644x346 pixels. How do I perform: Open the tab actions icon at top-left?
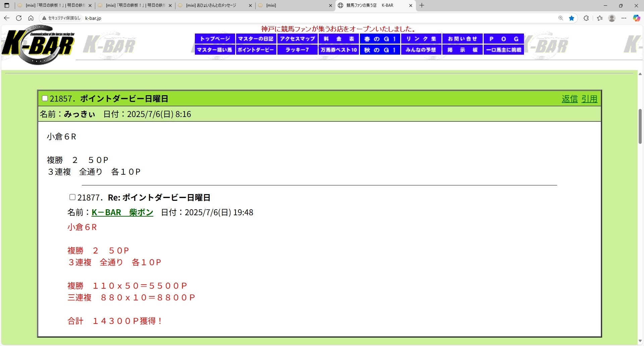[x=7, y=5]
